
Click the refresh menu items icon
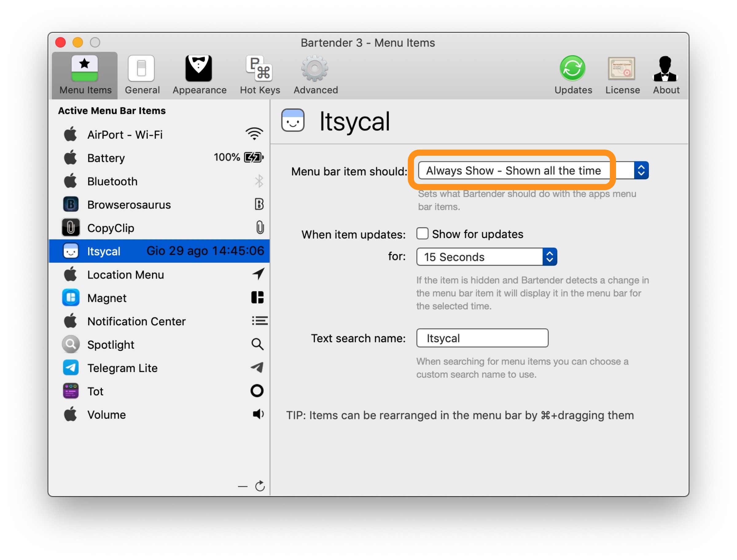(260, 486)
